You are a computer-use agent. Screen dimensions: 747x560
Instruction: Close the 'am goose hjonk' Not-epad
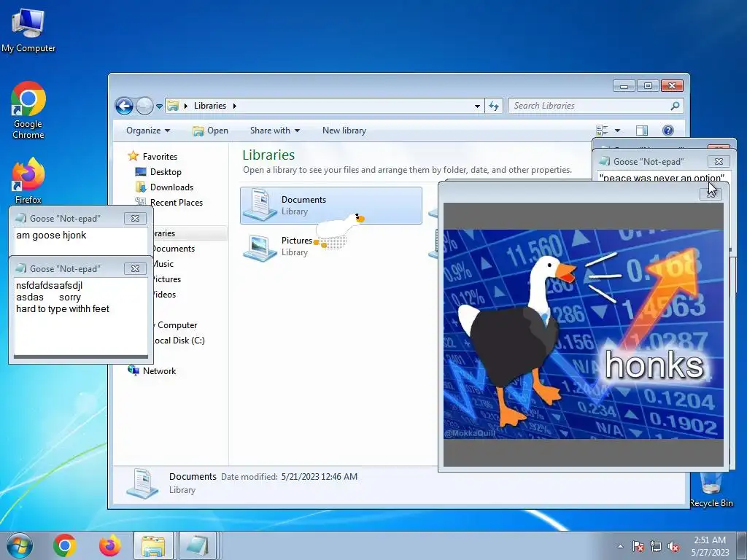[x=135, y=218]
